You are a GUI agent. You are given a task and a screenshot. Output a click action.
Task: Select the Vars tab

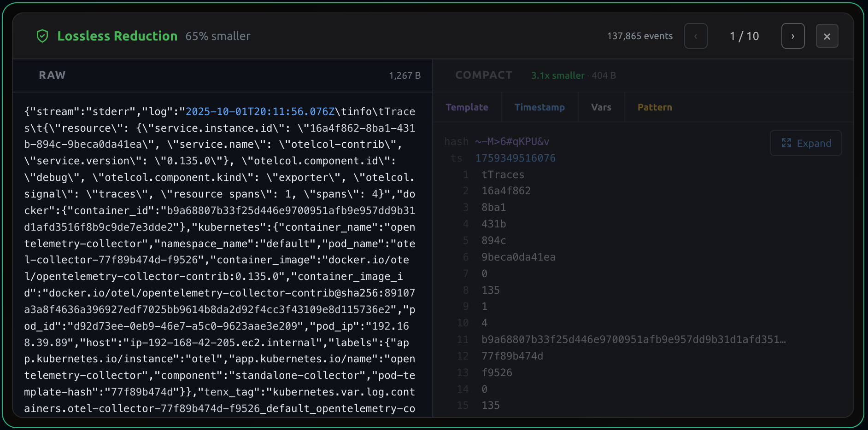point(601,107)
